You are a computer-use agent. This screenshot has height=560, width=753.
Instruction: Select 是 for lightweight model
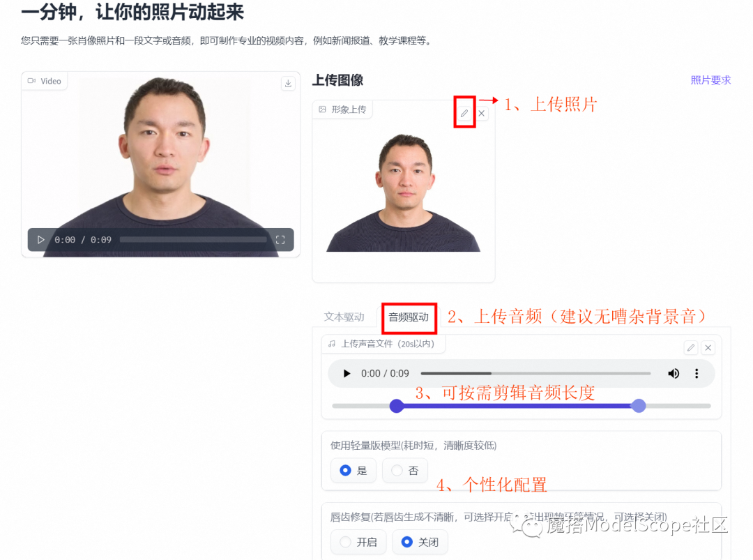(353, 471)
